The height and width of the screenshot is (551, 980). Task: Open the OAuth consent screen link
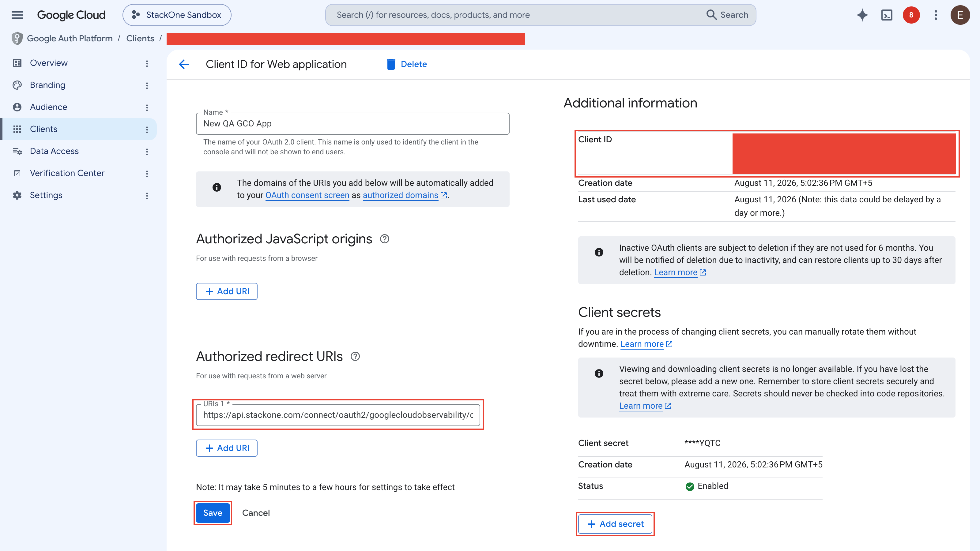[x=307, y=195]
